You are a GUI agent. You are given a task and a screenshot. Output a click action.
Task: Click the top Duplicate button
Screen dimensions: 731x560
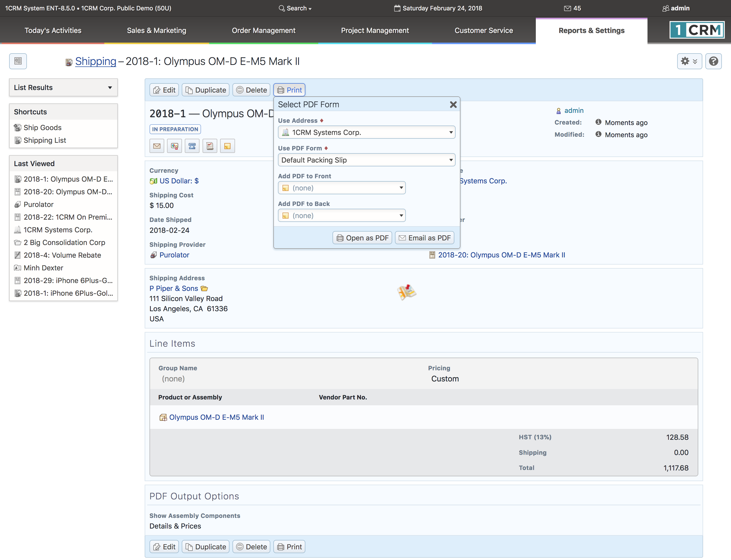206,90
